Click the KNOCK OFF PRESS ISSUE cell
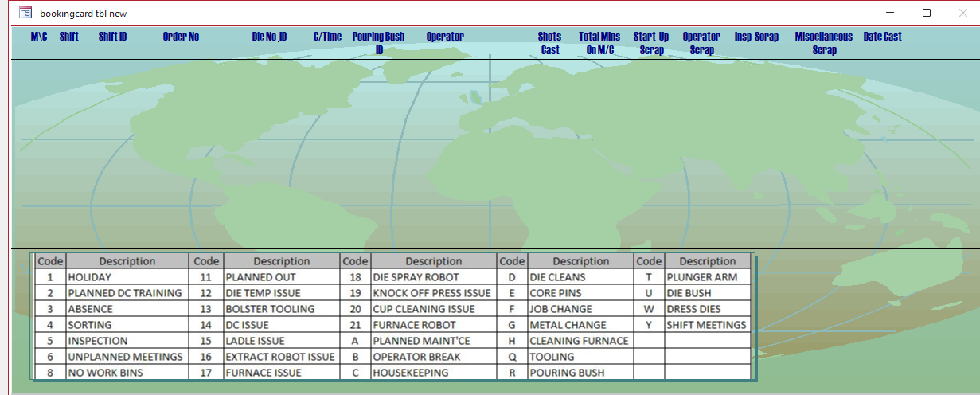This screenshot has width=980, height=395. pyautogui.click(x=434, y=293)
